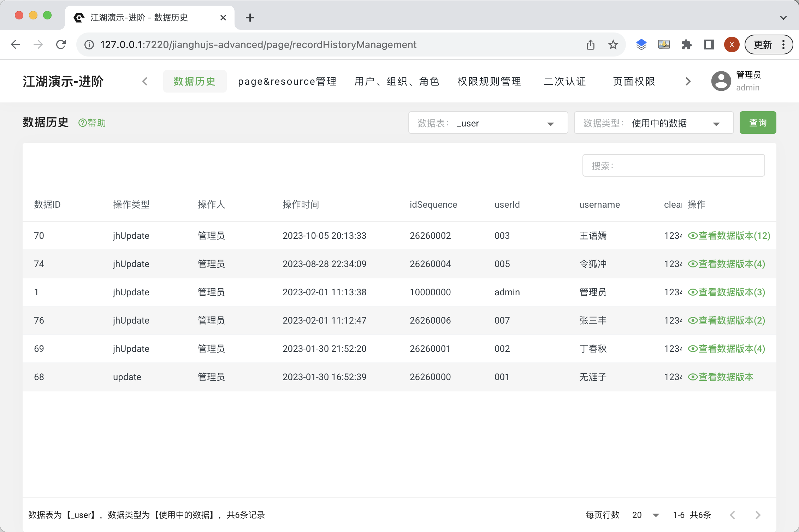Open the 数据类型 使用中的数据 dropdown
Screen dimensions: 799x532
pyautogui.click(x=653, y=123)
